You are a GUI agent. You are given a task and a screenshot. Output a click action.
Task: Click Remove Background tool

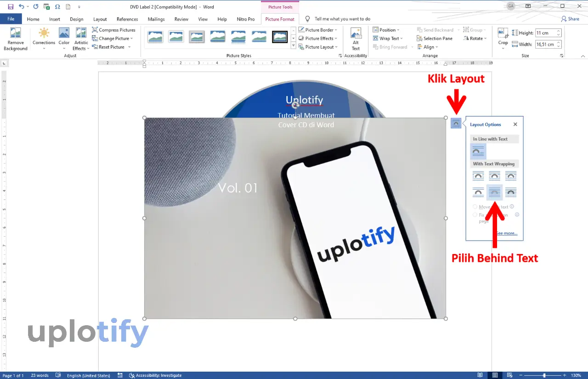click(x=16, y=39)
